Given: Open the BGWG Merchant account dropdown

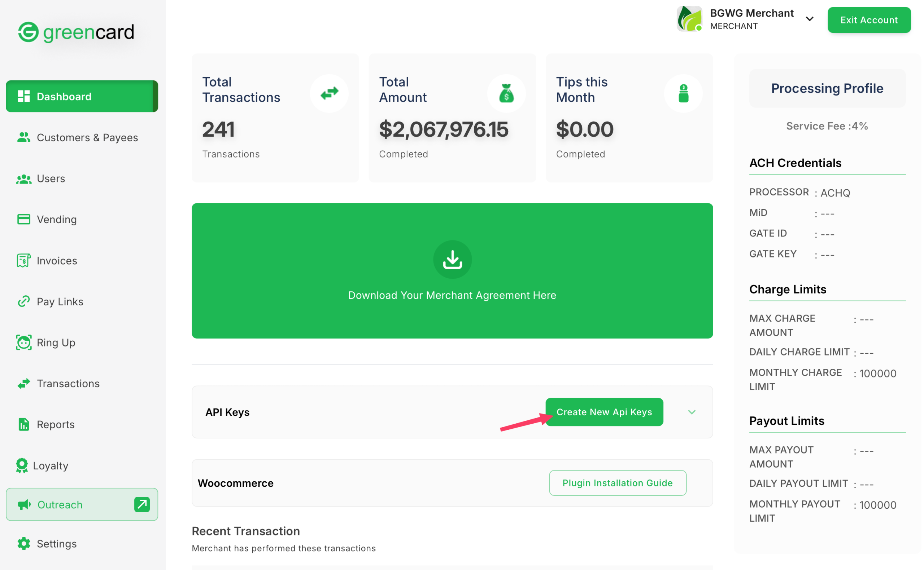Looking at the screenshot, I should 809,19.
